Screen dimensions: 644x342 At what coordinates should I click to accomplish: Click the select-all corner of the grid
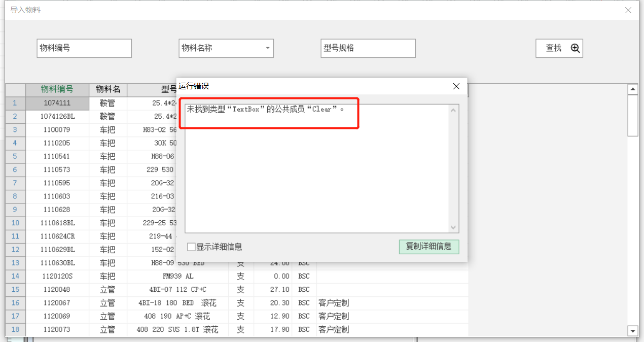tap(15, 89)
